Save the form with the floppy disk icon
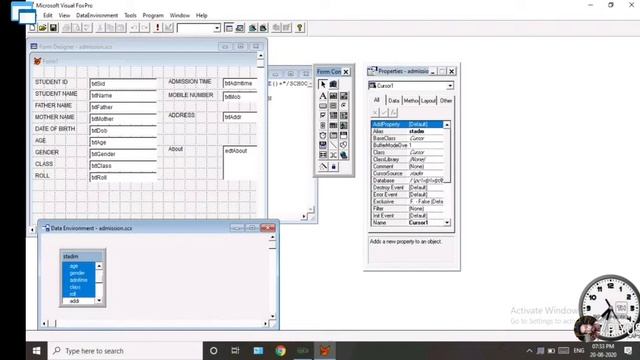This screenshot has width=640, height=360. pyautogui.click(x=53, y=28)
